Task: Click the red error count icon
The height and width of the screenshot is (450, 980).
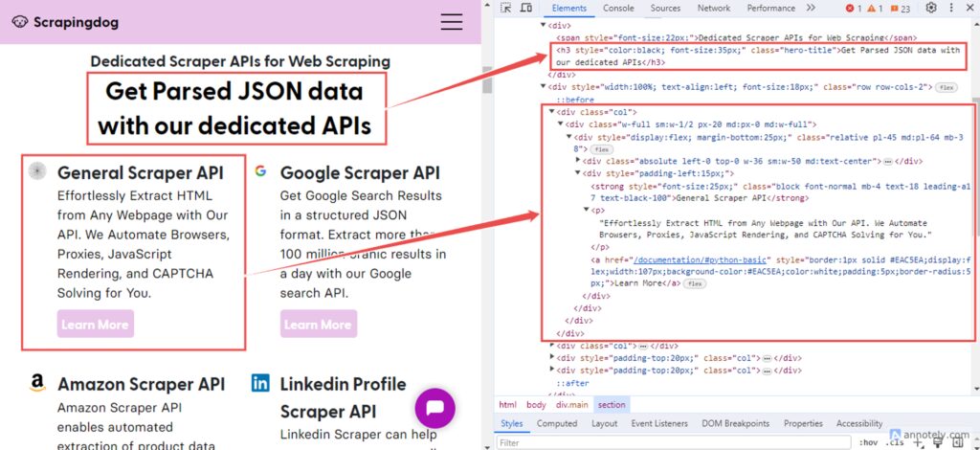Action: point(850,9)
